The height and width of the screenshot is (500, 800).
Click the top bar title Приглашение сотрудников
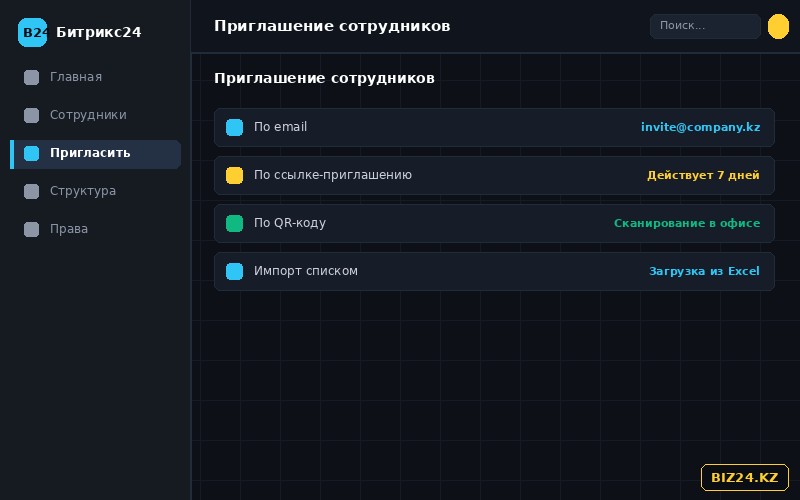coord(332,26)
